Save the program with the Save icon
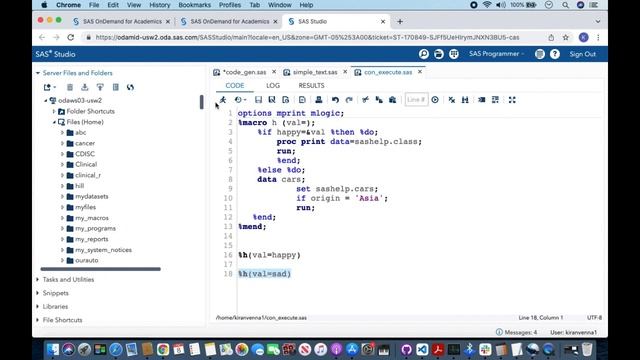640x360 pixels. coord(258,100)
